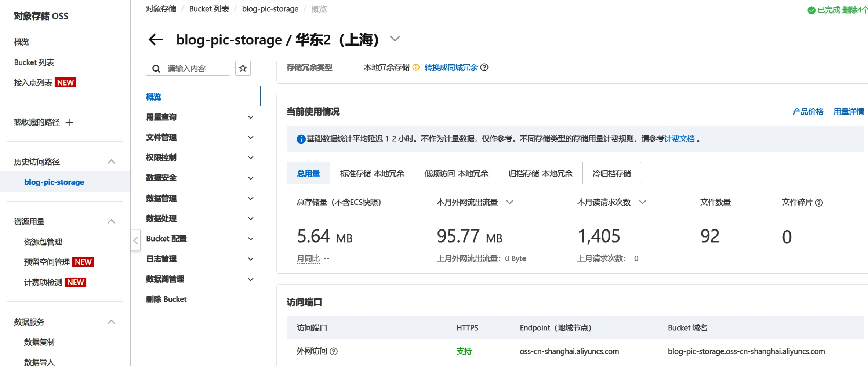The height and width of the screenshot is (366, 868).
Task: Collapse the sidebar using the left-arrow handle
Action: pyautogui.click(x=135, y=240)
